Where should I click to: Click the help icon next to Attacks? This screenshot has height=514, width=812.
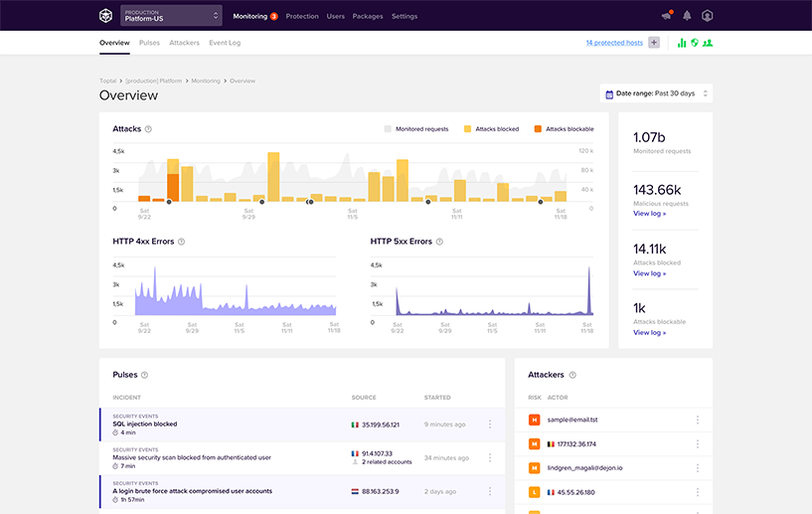click(148, 129)
